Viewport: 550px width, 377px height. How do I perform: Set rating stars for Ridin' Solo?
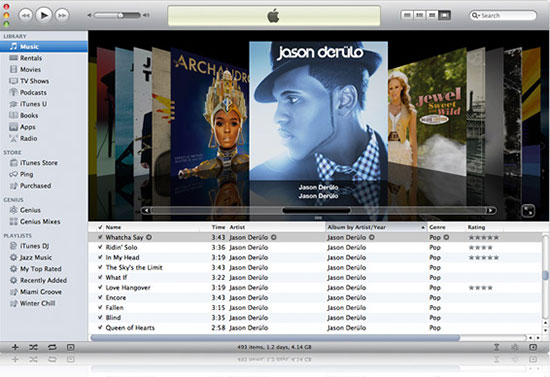coord(481,248)
